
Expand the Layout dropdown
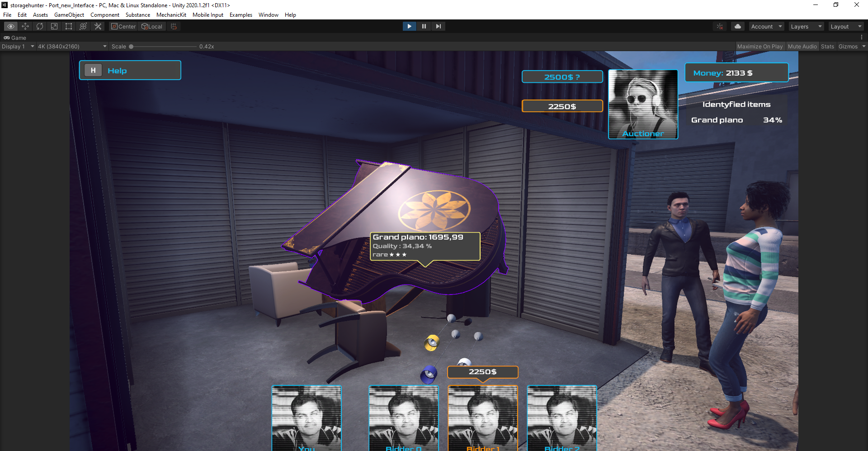pos(846,26)
